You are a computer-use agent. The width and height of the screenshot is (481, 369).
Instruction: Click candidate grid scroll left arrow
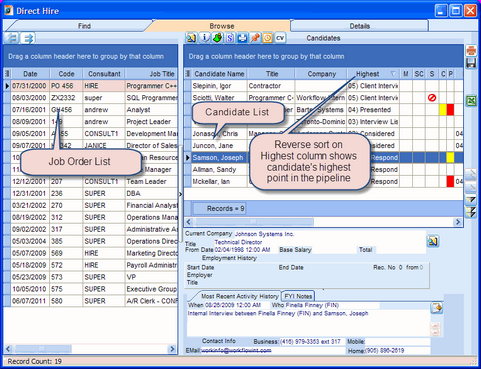(x=189, y=222)
